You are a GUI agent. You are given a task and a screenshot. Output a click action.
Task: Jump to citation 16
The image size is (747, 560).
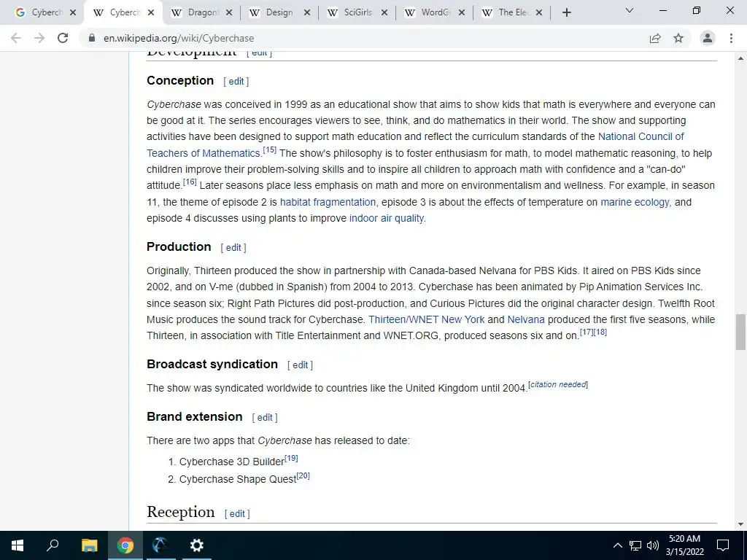pos(190,182)
